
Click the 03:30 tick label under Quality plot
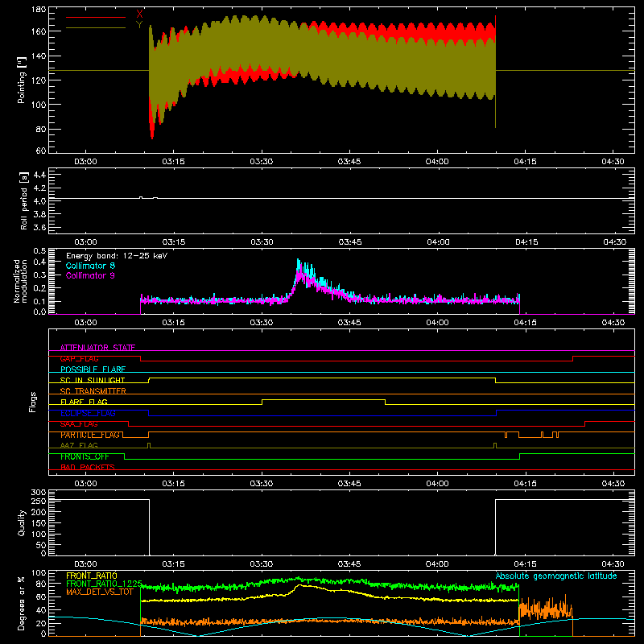[261, 564]
